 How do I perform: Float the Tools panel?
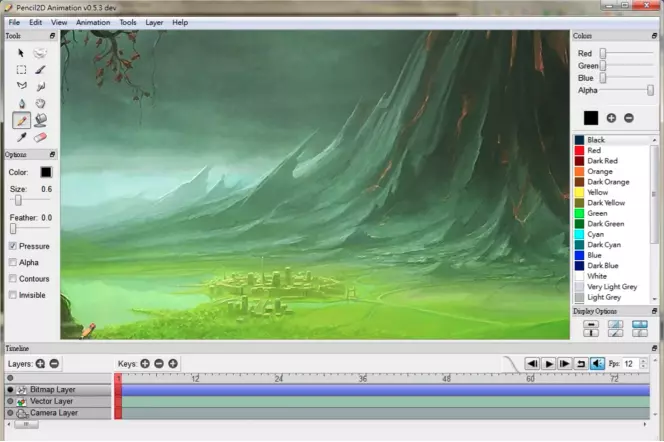[x=53, y=36]
